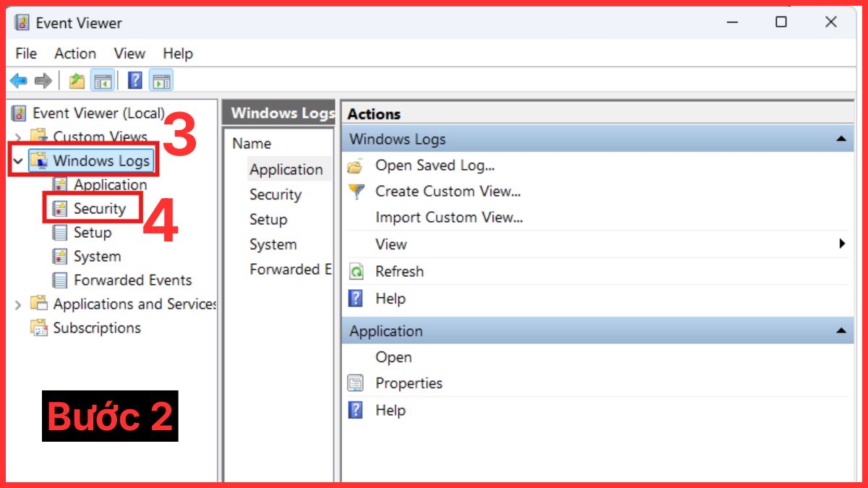Select Application row in center list
Image resolution: width=868 pixels, height=488 pixels.
pos(286,169)
